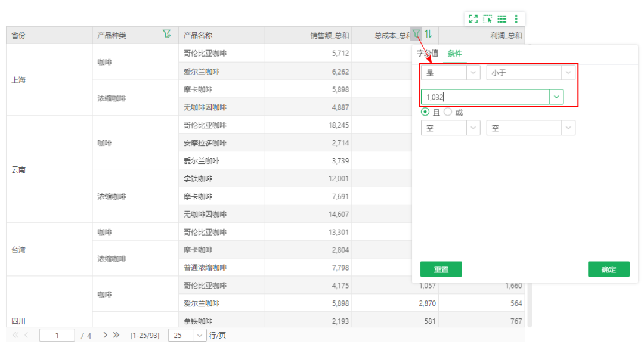Open the more options kebab icon
This screenshot has width=644, height=347.
pyautogui.click(x=516, y=19)
